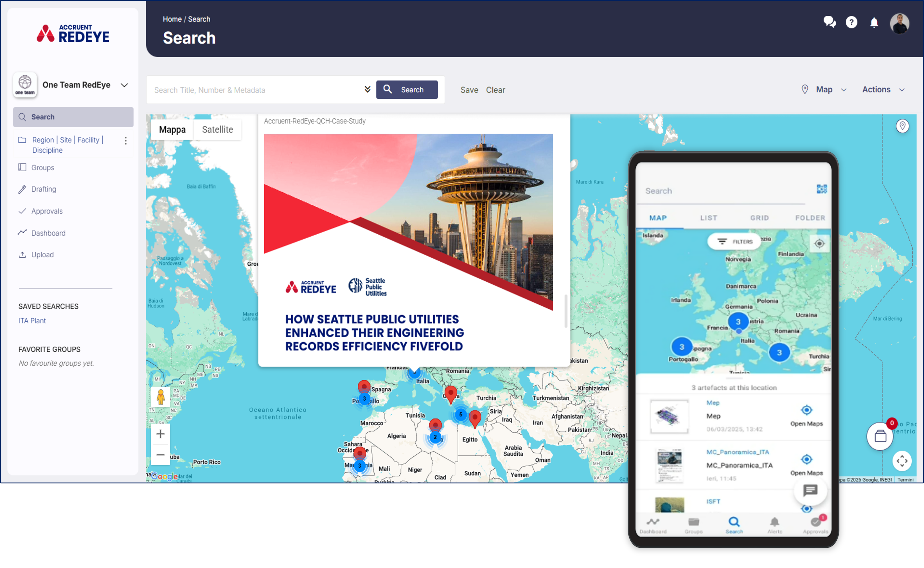Click the cluster marker labeled 2 near Tunisia
924x568 pixels.
pyautogui.click(x=435, y=437)
